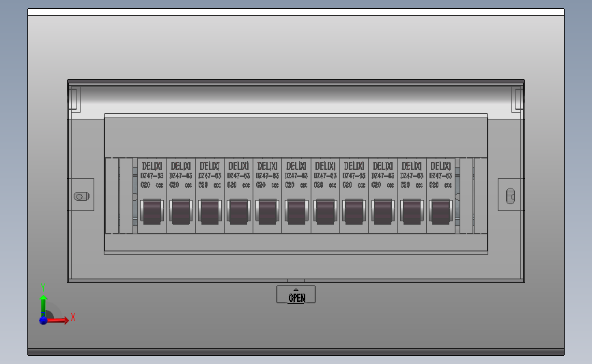Select the blue Z axis origin ball
This screenshot has height=364, width=592.
point(43,320)
